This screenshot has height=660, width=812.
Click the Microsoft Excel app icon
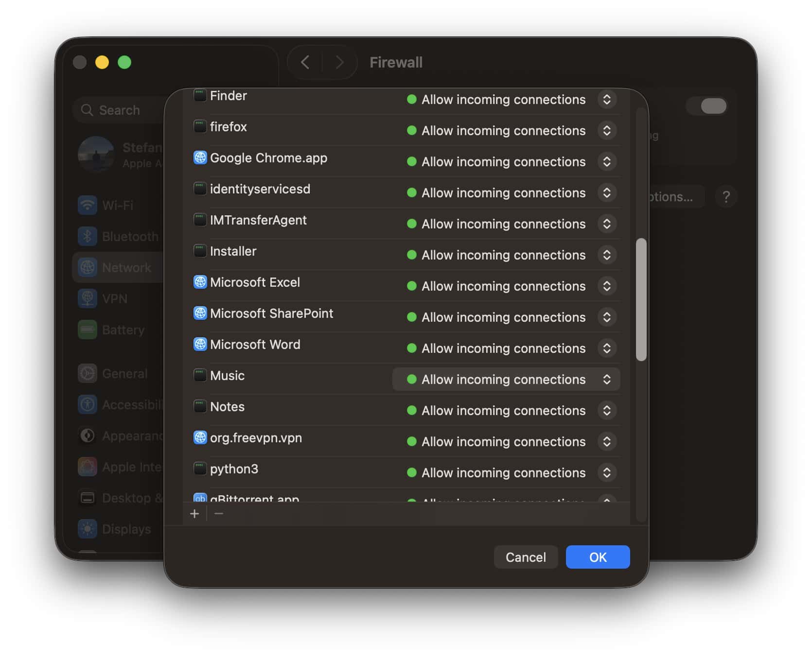200,282
